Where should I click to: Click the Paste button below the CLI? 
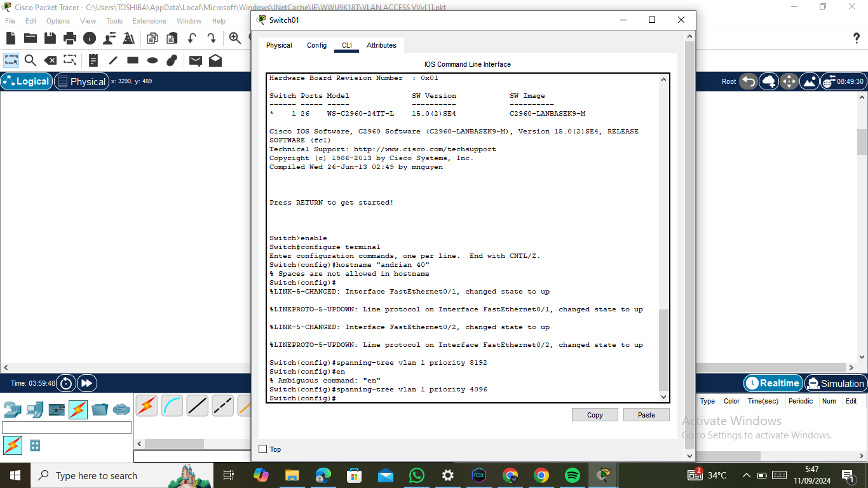646,415
